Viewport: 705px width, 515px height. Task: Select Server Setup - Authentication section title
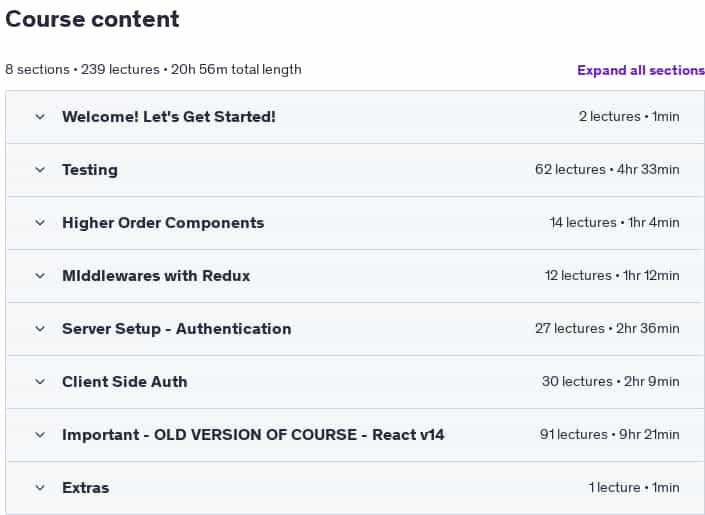[176, 329]
